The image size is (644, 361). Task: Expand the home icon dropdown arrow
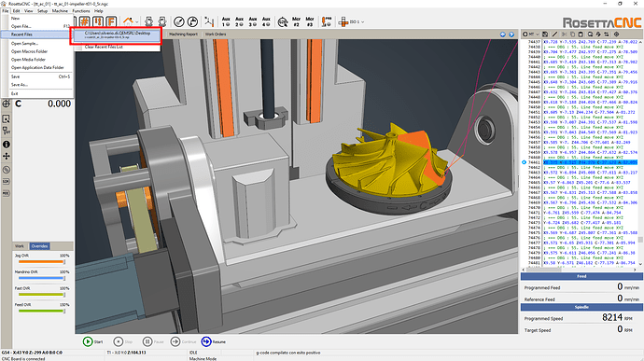coord(137,21)
